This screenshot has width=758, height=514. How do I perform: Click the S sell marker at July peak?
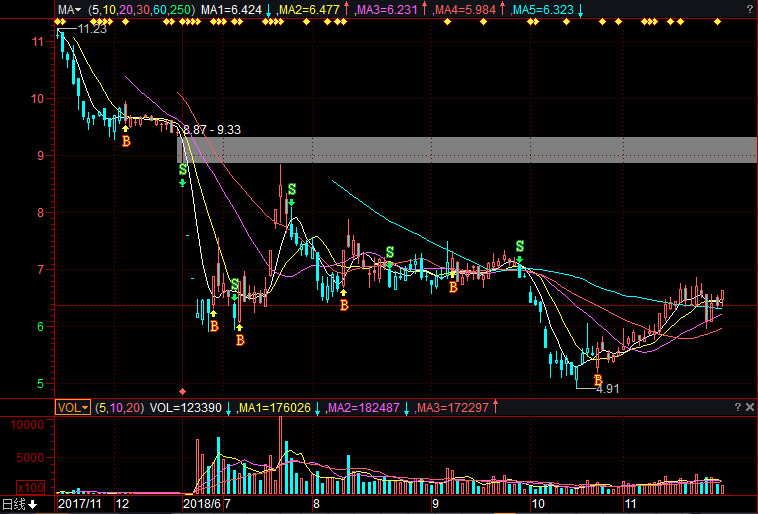click(x=291, y=189)
